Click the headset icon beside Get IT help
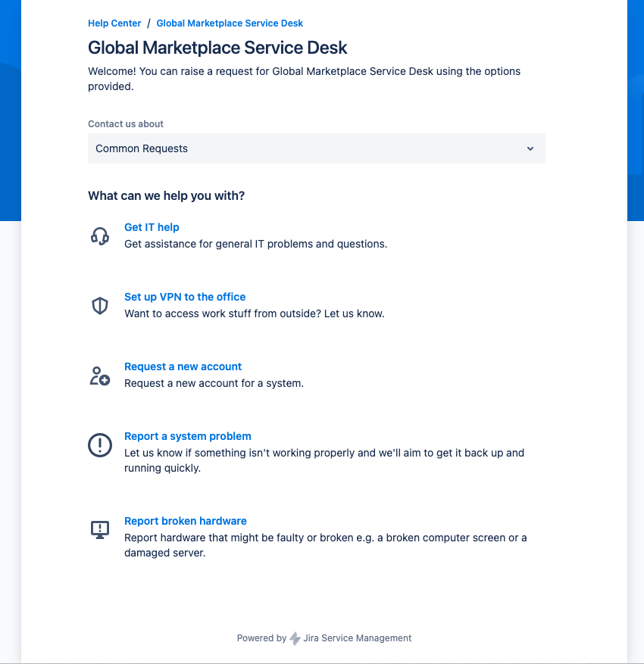The height and width of the screenshot is (664, 644). click(x=100, y=236)
